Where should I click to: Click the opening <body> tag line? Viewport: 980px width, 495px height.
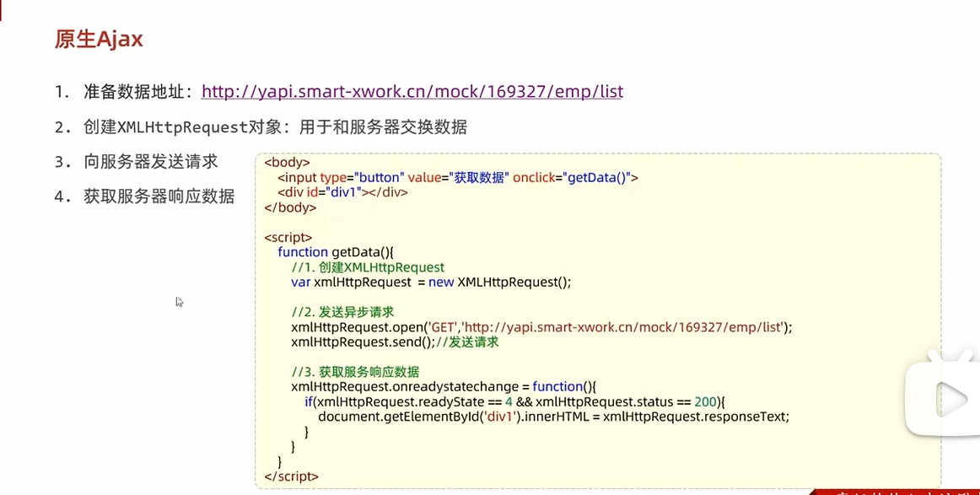287,163
